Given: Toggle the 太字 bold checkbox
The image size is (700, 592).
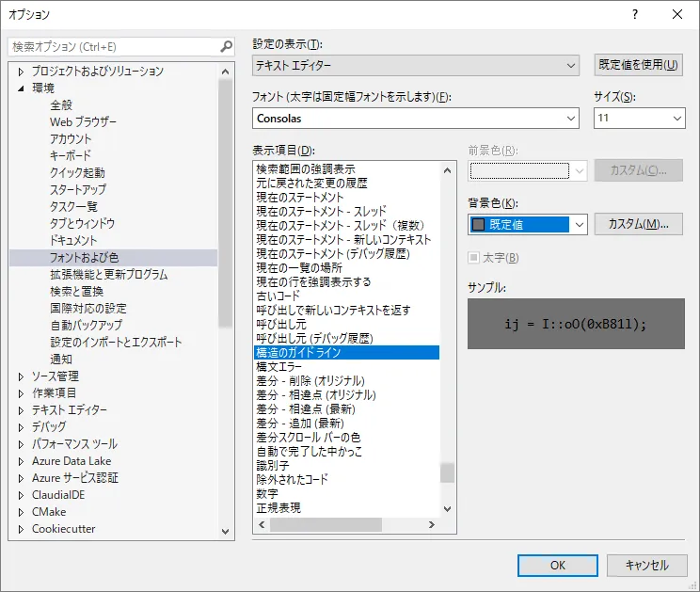Looking at the screenshot, I should coord(474,258).
